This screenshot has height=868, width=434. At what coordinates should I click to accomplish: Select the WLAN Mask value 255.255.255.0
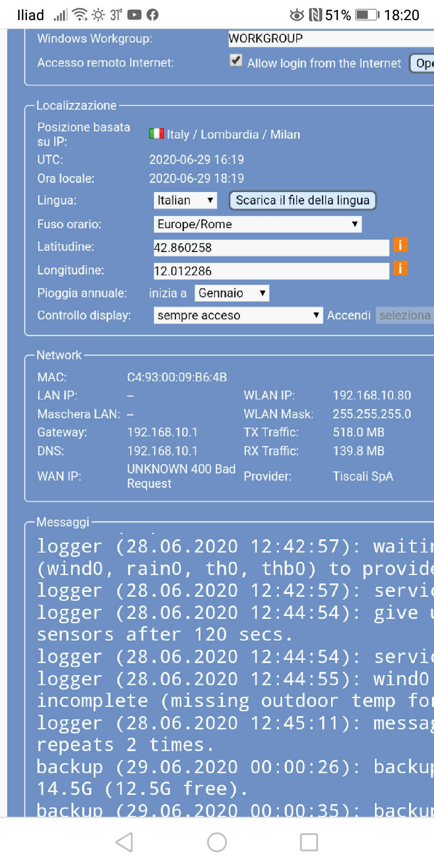(372, 414)
